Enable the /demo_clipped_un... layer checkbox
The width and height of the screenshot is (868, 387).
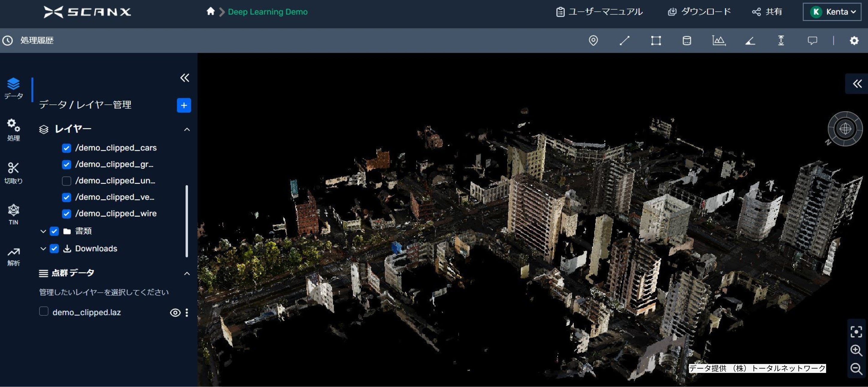click(x=66, y=181)
